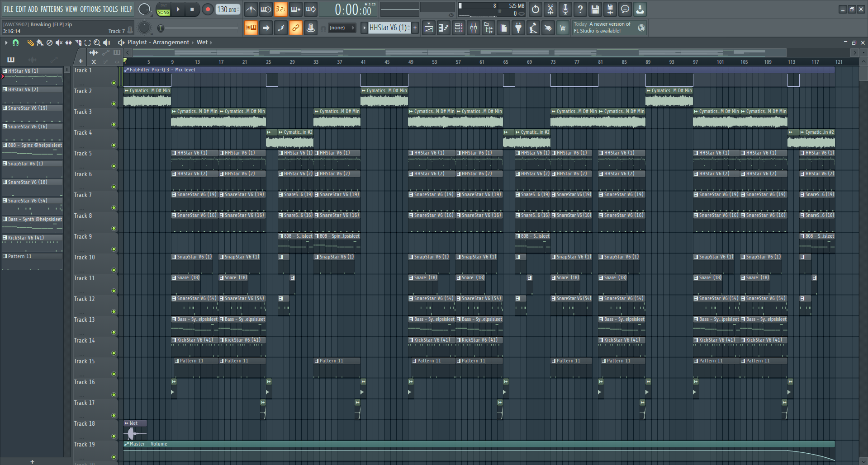868x465 pixels.
Task: Toggle the metronome
Action: click(251, 9)
